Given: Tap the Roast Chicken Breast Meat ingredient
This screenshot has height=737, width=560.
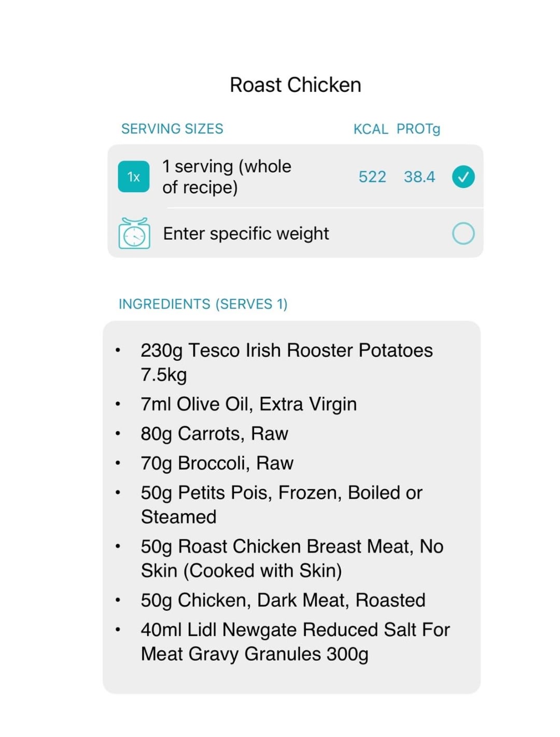Looking at the screenshot, I should (x=291, y=558).
